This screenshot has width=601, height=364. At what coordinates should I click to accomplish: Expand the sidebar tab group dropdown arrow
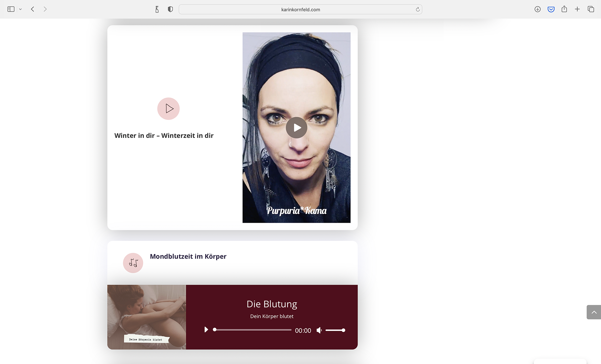(20, 9)
